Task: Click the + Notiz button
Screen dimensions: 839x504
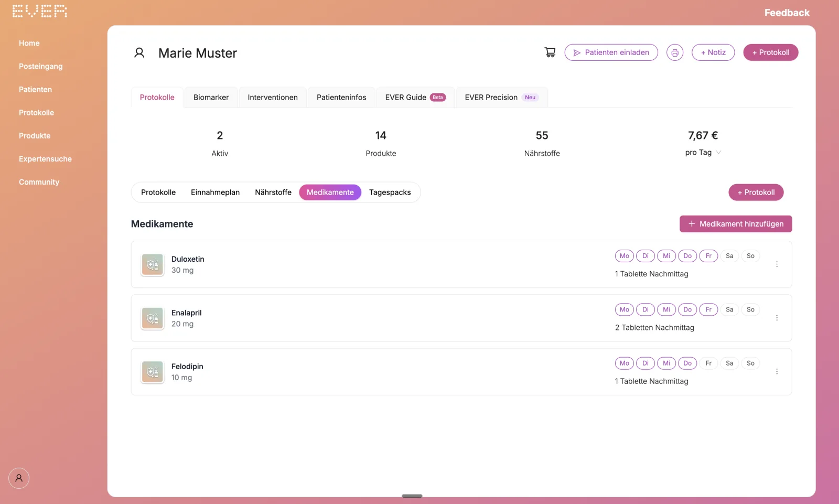Action: tap(713, 52)
